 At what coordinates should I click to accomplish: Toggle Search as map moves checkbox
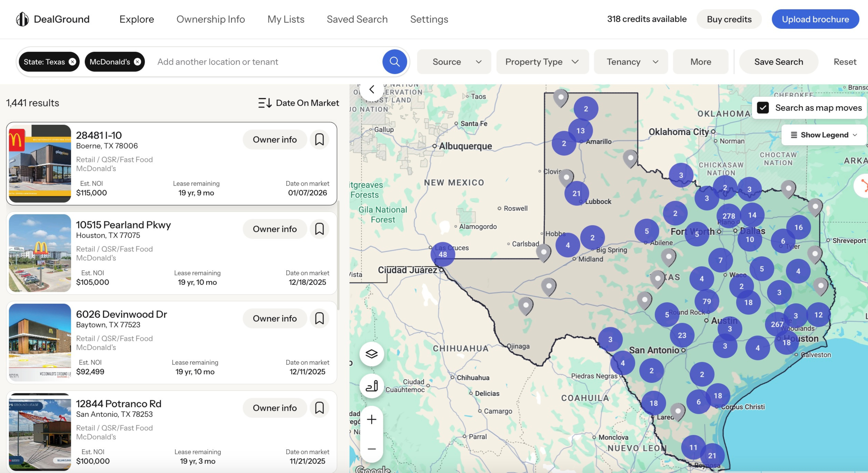pyautogui.click(x=763, y=108)
